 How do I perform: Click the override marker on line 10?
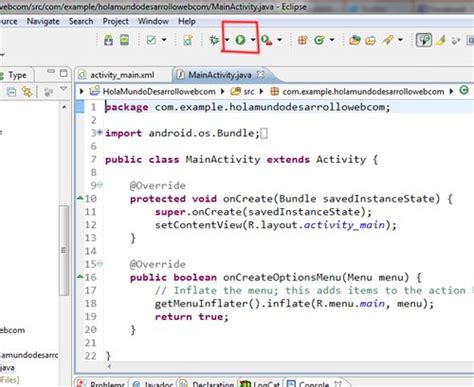pyautogui.click(x=80, y=198)
